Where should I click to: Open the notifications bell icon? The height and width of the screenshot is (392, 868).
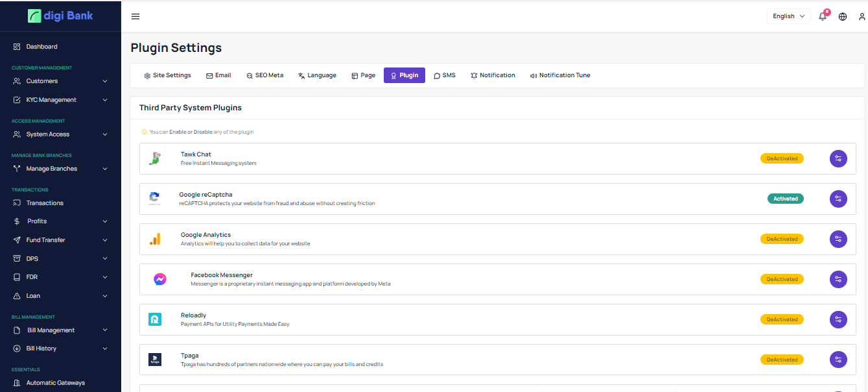(823, 16)
